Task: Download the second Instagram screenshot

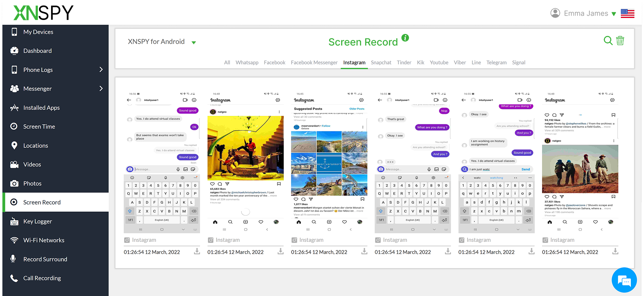Action: (x=281, y=252)
